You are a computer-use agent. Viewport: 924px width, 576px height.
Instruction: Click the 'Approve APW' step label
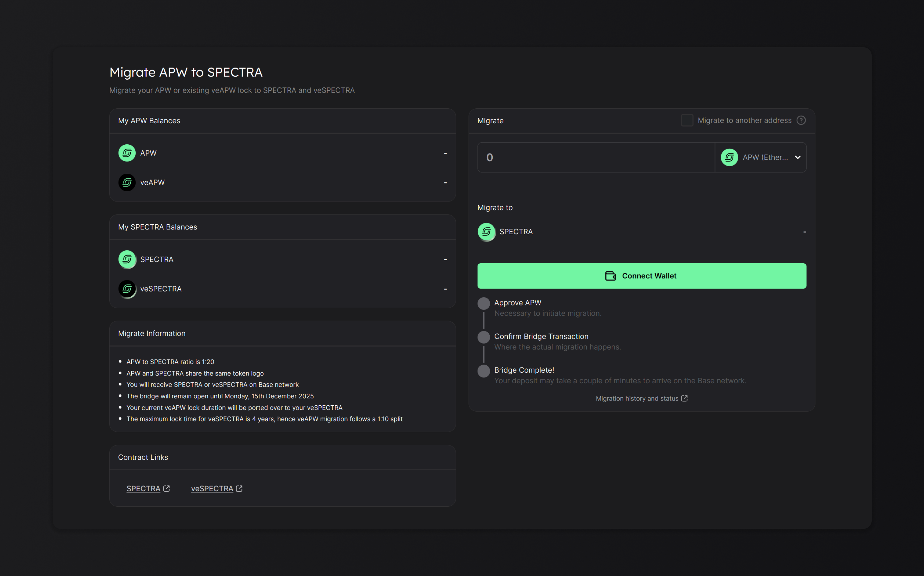518,302
